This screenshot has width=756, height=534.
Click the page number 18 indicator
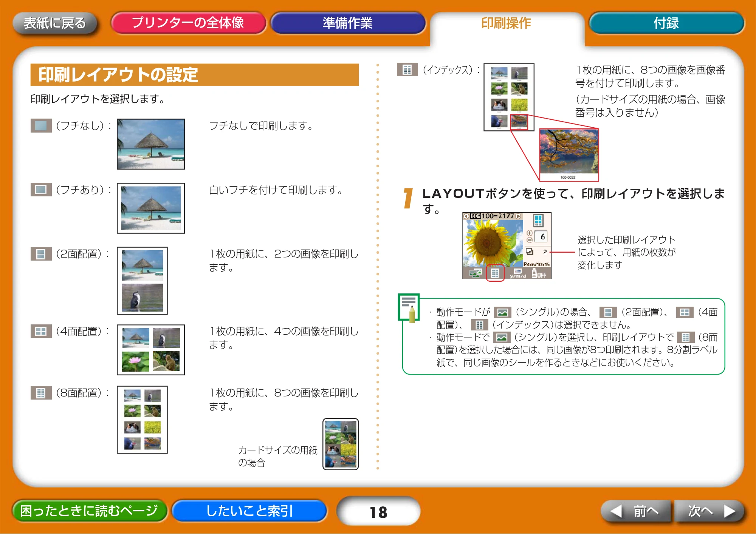pos(378,512)
